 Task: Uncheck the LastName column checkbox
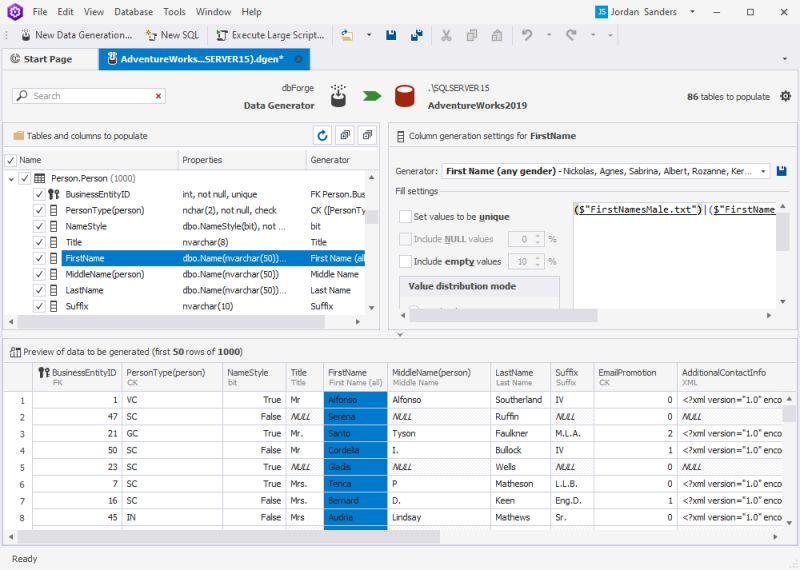coord(39,290)
